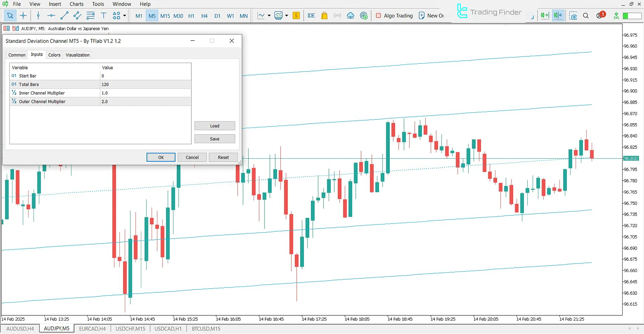The width and height of the screenshot is (644, 334).
Task: Enable Auto Scroll of the chart
Action: tap(544, 15)
